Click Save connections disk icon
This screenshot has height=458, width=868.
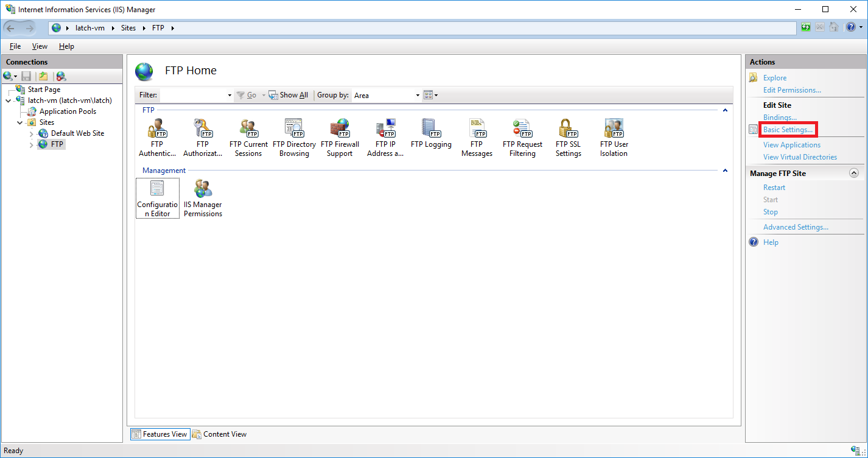(26, 76)
